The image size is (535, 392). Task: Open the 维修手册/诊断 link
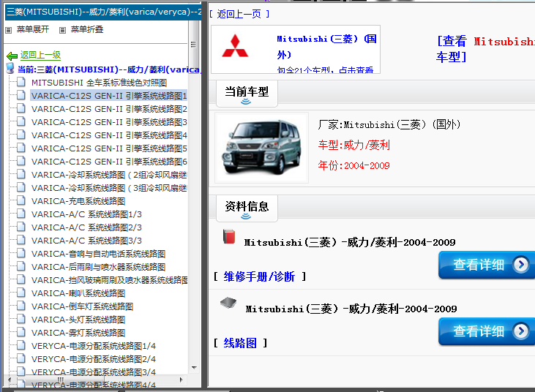click(x=259, y=276)
